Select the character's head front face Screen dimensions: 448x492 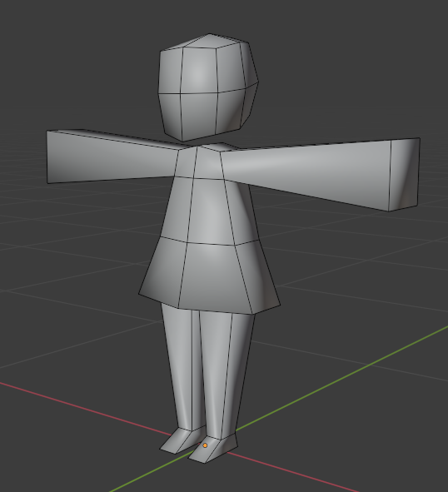click(x=199, y=70)
